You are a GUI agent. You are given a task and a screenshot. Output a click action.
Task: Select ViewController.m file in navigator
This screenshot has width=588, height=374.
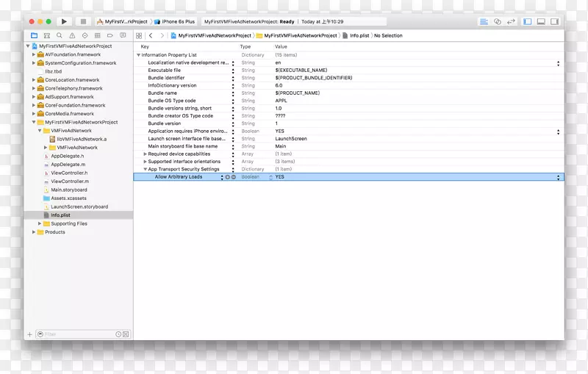click(x=70, y=181)
